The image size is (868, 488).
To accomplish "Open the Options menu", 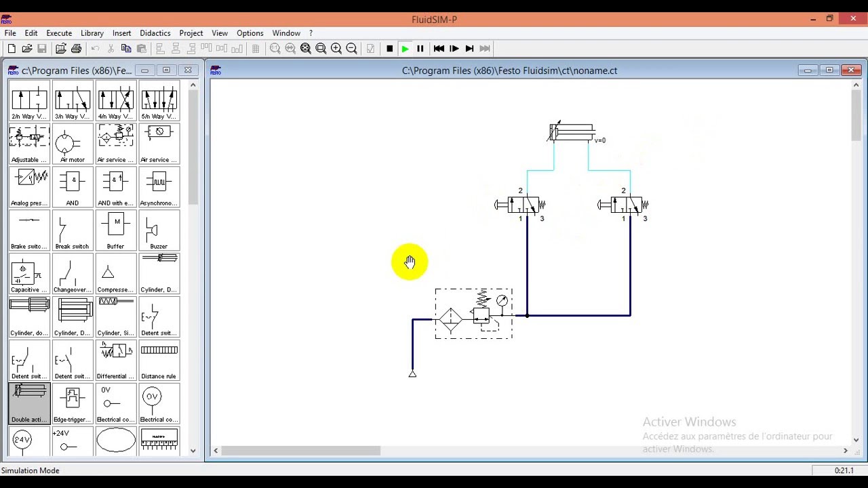I will (250, 33).
